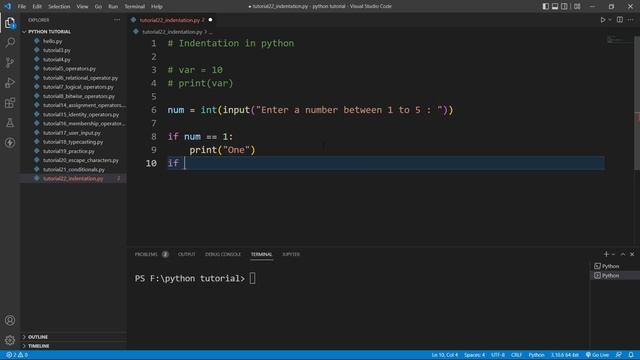
Task: Open Run and Debug view icon
Action: click(x=10, y=82)
